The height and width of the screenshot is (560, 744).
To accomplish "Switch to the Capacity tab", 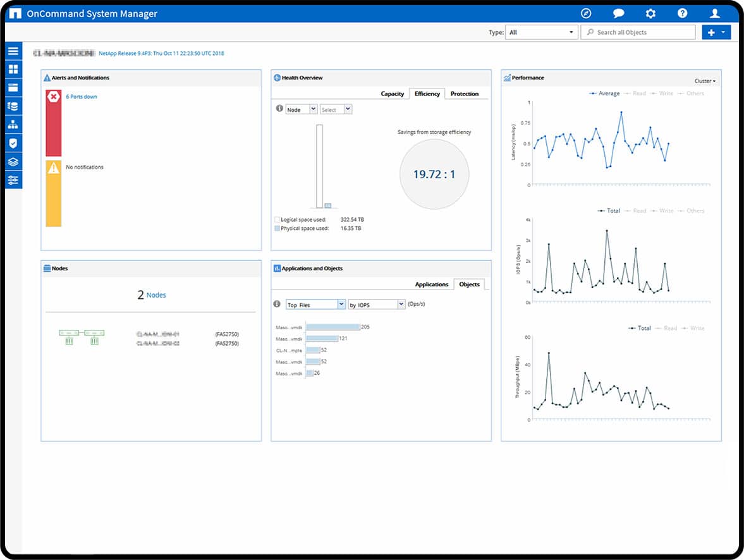I will [x=393, y=94].
